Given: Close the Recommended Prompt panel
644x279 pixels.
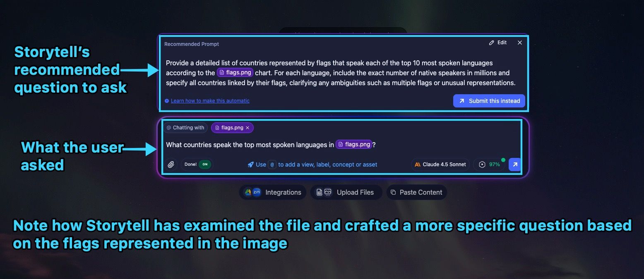Looking at the screenshot, I should pyautogui.click(x=520, y=43).
